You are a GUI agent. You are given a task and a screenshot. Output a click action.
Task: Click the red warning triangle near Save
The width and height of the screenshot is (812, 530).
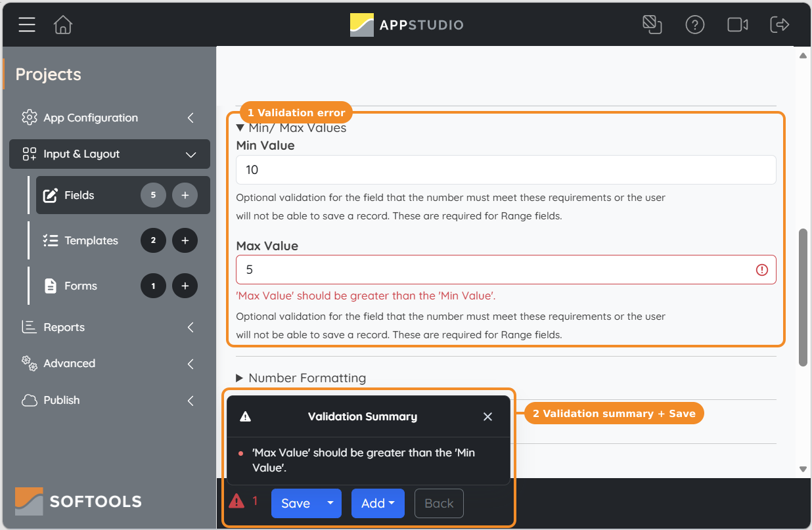pyautogui.click(x=237, y=502)
